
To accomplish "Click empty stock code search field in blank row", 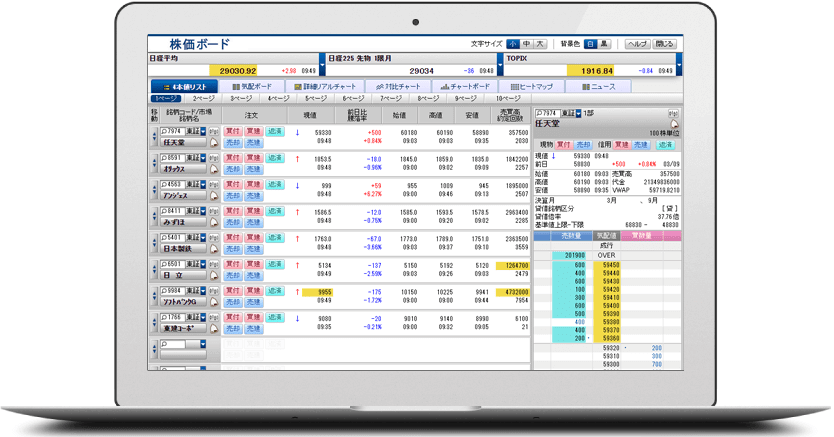I will [x=173, y=344].
